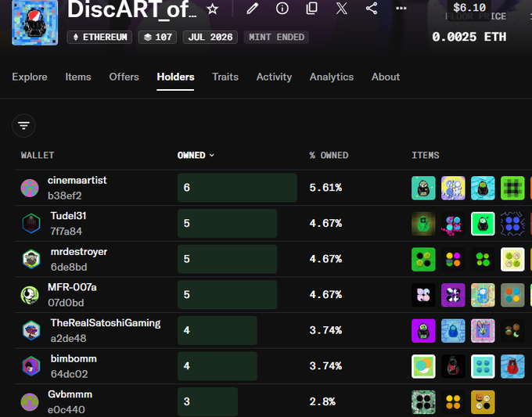Click TheRealSatoshiGaming's purple hooded thumbnail
The width and height of the screenshot is (532, 417).
(423, 330)
